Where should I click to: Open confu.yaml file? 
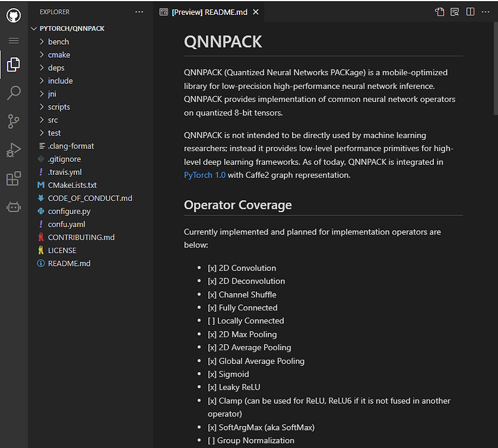click(67, 224)
